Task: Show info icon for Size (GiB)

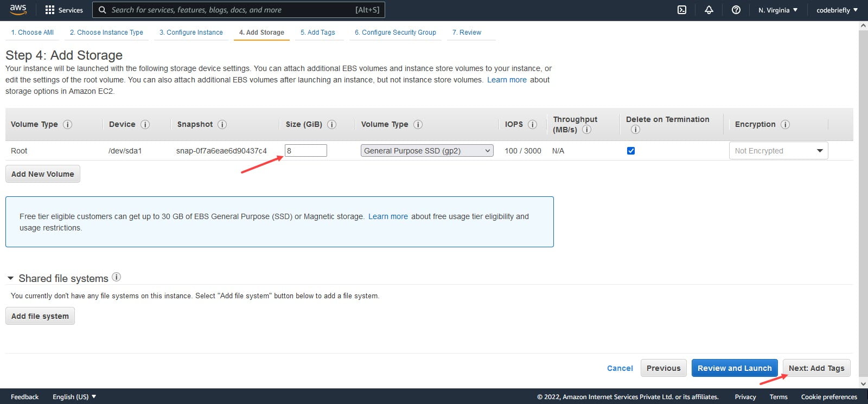Action: [x=331, y=124]
